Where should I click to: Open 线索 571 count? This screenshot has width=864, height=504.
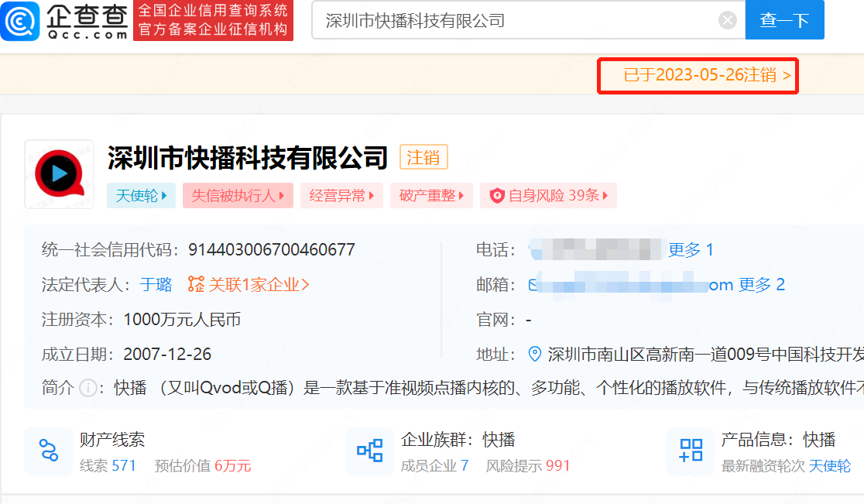point(108,466)
